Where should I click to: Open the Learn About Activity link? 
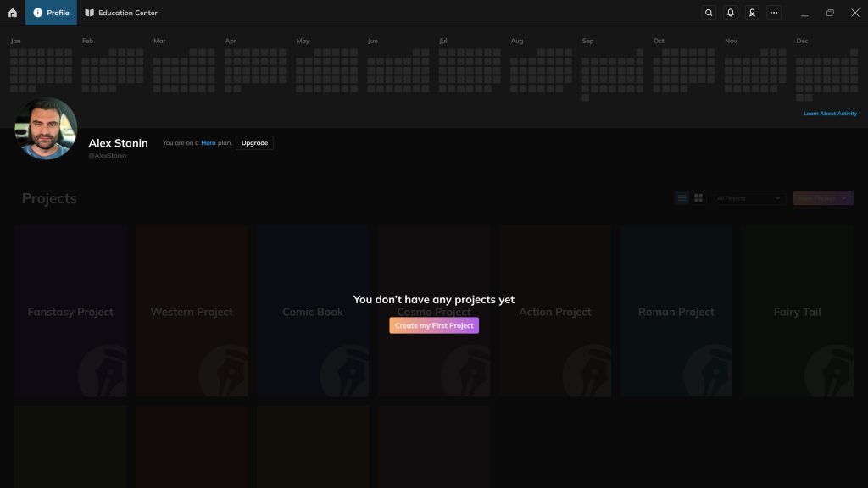click(x=830, y=114)
